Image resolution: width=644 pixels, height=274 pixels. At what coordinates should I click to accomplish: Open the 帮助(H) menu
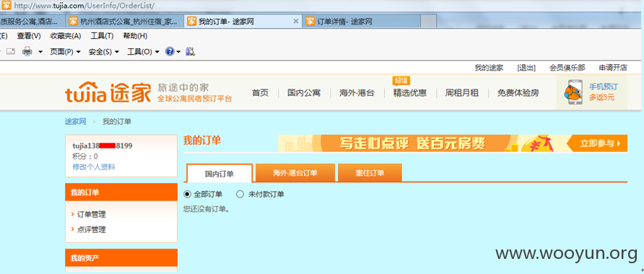click(x=135, y=36)
